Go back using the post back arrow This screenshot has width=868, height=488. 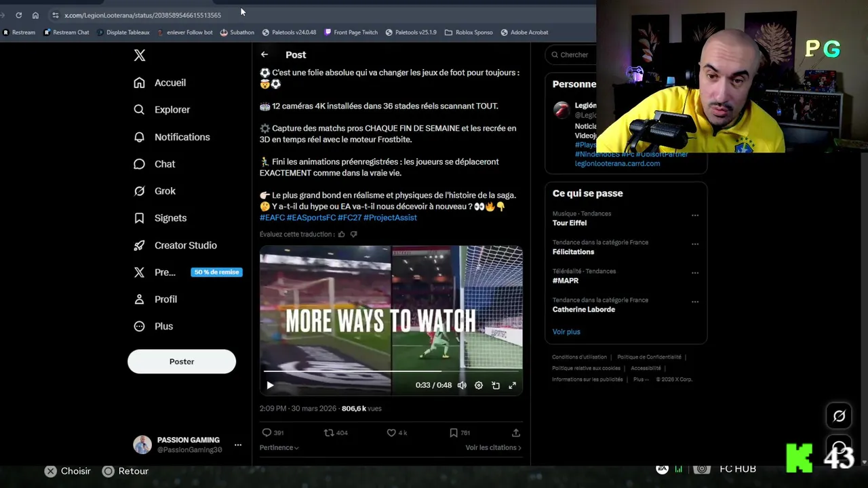click(264, 55)
